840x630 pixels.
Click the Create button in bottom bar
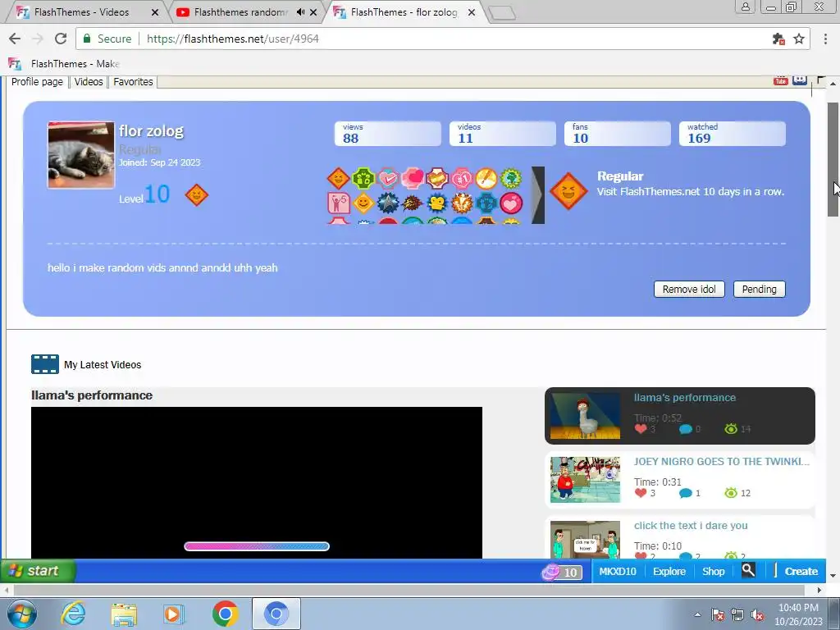click(x=801, y=572)
